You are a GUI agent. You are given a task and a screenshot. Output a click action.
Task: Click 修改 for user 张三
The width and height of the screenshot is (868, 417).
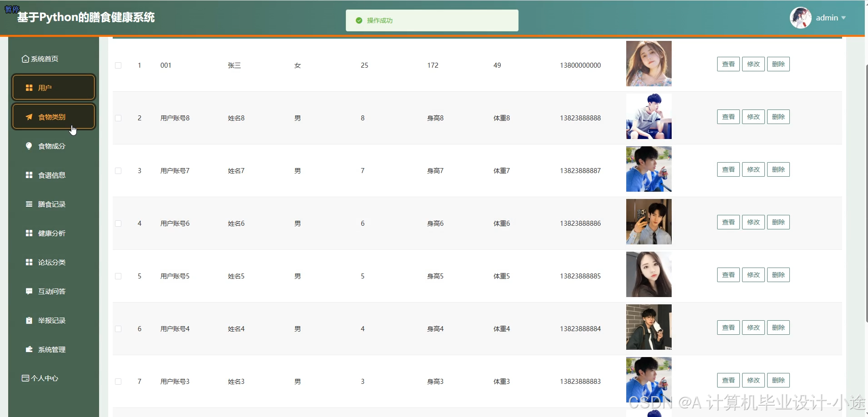pyautogui.click(x=753, y=64)
